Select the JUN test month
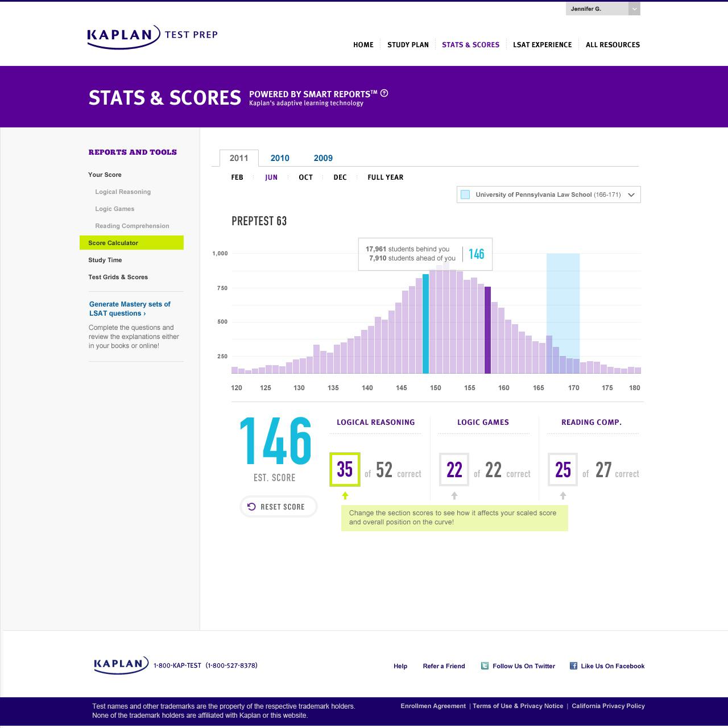Viewport: 728px width, 728px height. pos(271,177)
